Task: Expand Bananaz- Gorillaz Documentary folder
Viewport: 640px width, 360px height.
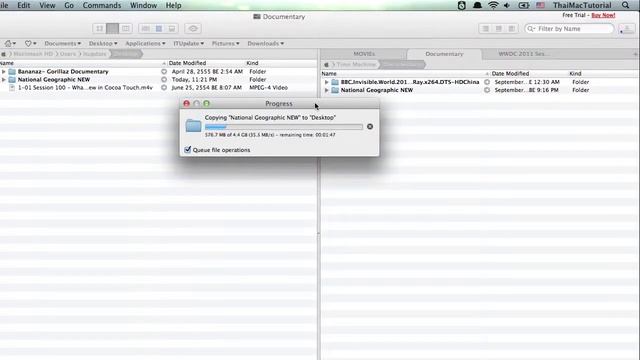Action: (4, 71)
